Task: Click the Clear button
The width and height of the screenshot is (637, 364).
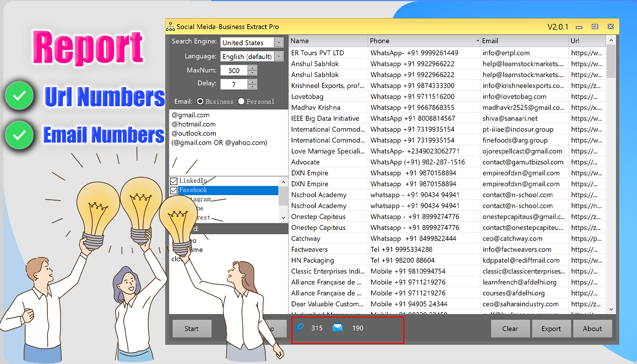Action: [510, 329]
